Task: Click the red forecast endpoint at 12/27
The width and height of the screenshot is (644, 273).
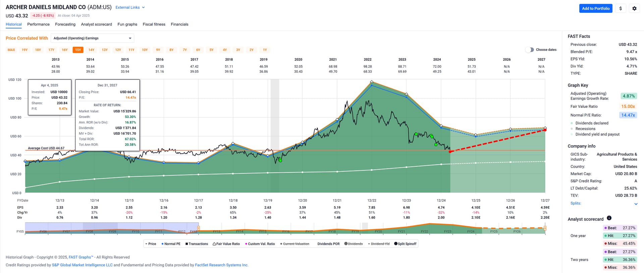Action: pos(545,130)
